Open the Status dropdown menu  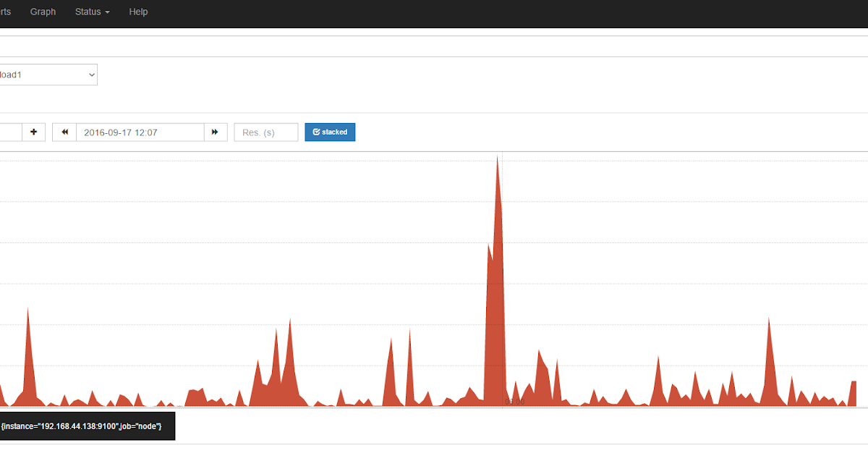pyautogui.click(x=92, y=12)
